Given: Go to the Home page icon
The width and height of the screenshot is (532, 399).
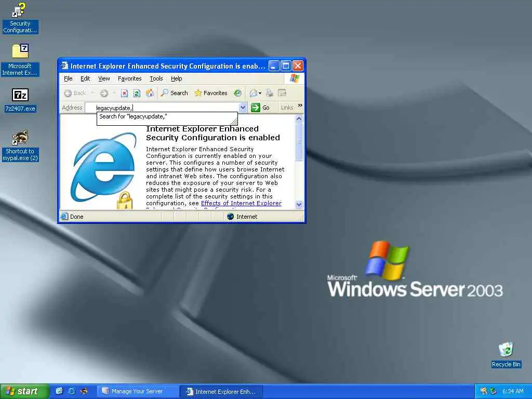Looking at the screenshot, I should (150, 93).
